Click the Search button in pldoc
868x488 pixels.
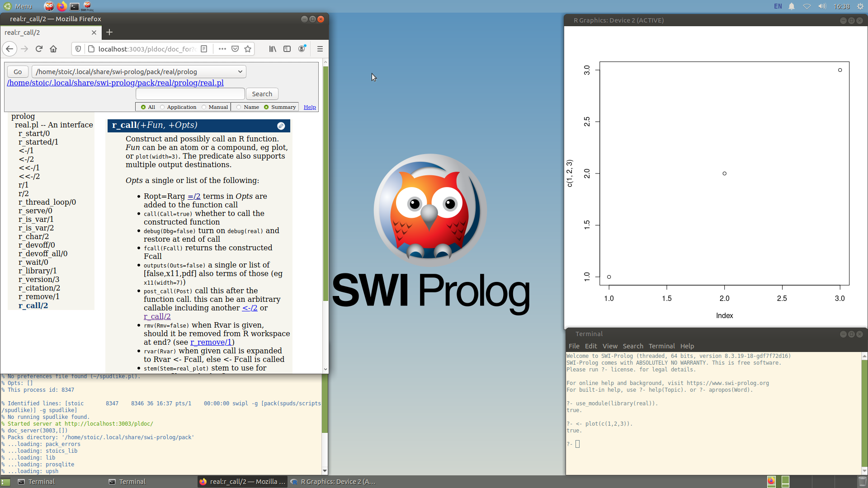click(262, 94)
